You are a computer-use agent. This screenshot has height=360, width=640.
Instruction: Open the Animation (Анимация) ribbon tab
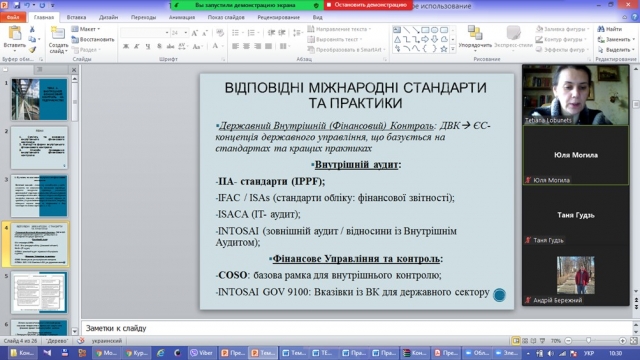point(182,17)
